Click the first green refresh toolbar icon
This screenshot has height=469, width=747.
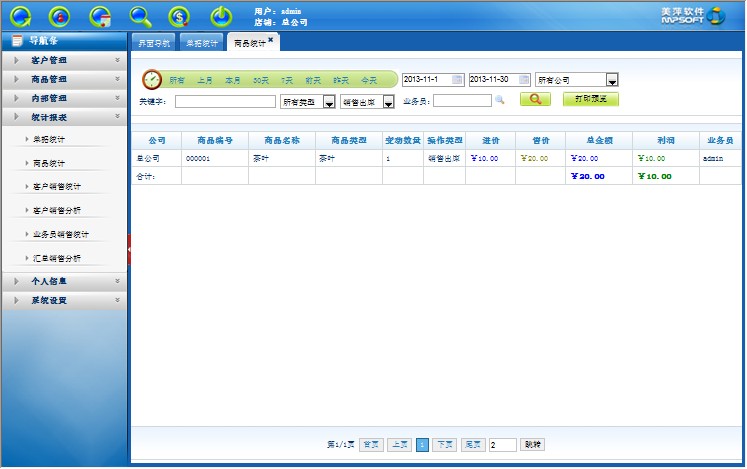pyautogui.click(x=22, y=16)
